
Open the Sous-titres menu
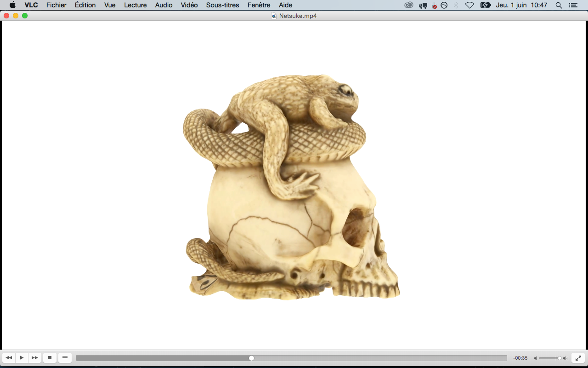coord(222,5)
